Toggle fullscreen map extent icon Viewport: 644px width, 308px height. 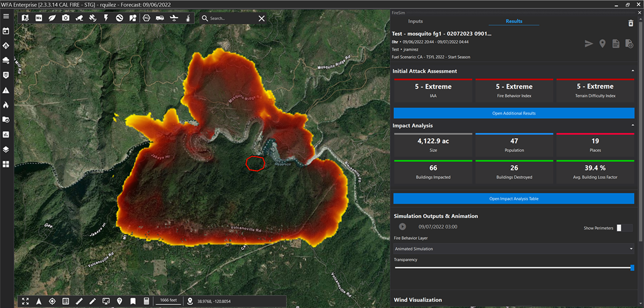coord(25,302)
